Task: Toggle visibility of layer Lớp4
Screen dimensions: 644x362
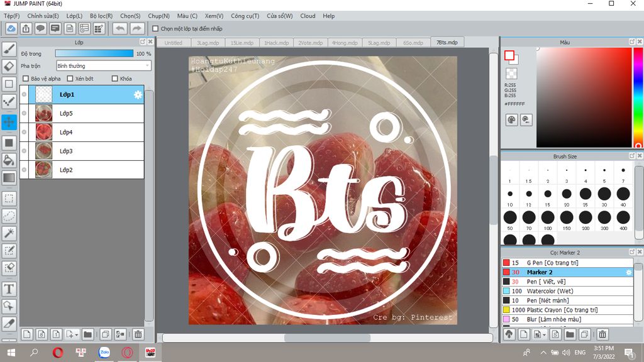Action: 25,132
